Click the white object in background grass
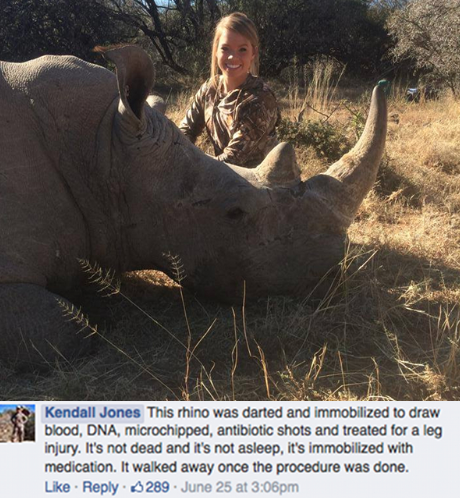 pyautogui.click(x=414, y=92)
